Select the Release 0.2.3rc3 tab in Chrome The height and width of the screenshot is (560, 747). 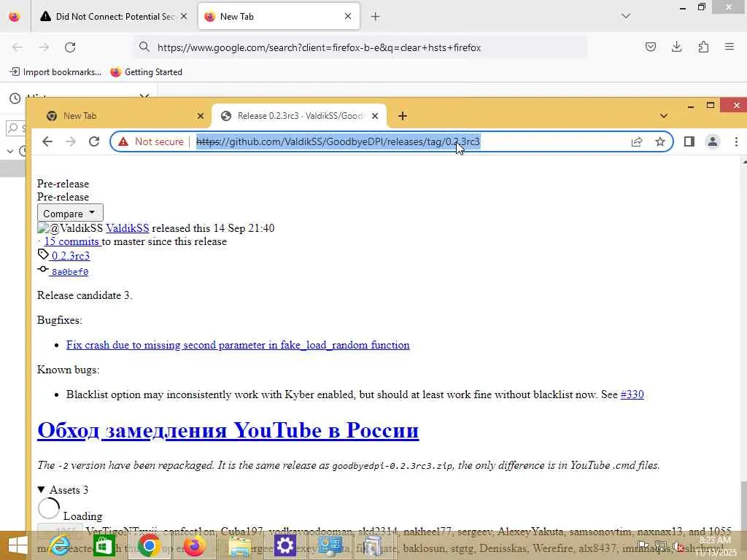(299, 116)
